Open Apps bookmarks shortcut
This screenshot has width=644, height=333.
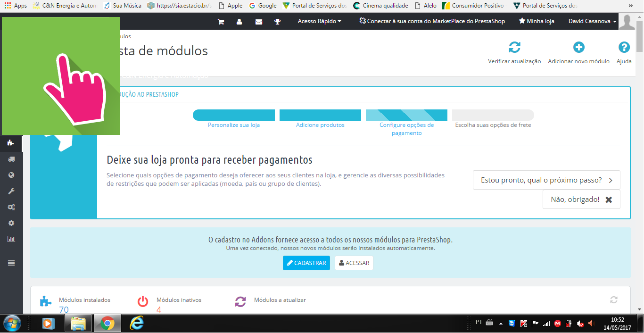click(x=16, y=6)
